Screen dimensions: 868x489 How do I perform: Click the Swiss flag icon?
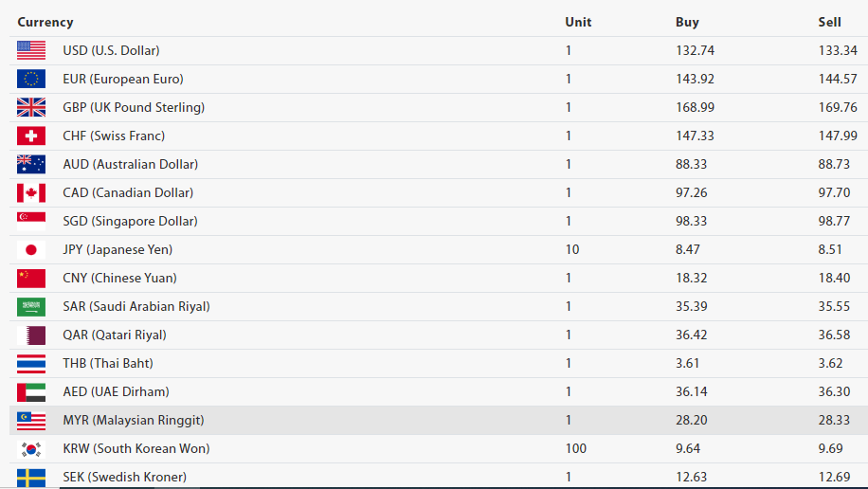pyautogui.click(x=30, y=136)
